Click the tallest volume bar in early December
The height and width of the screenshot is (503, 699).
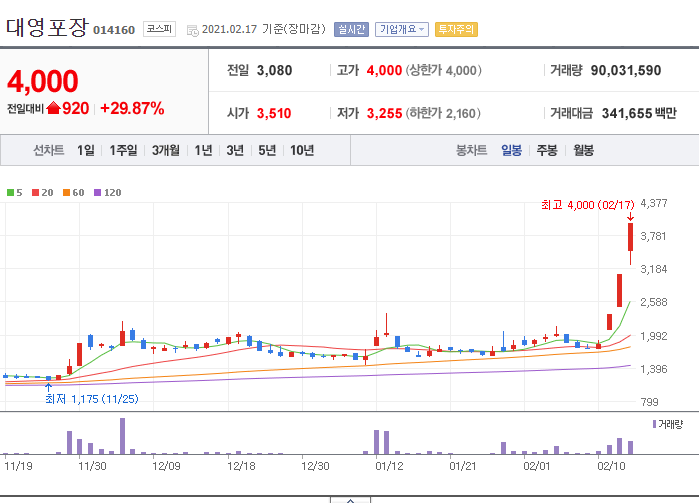[123, 436]
